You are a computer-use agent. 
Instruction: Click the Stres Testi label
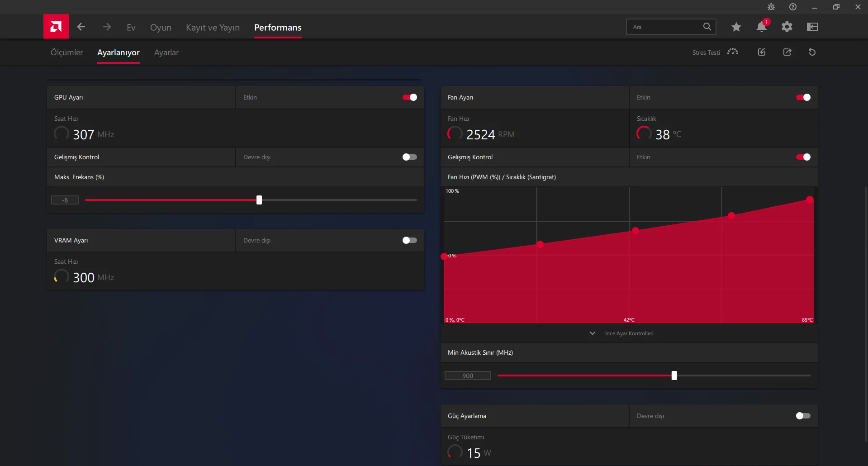pos(706,52)
